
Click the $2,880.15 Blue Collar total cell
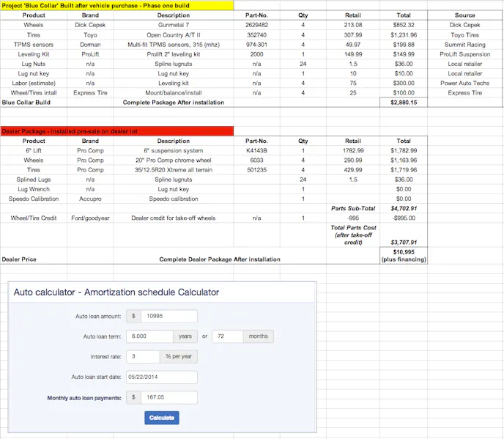tap(404, 103)
